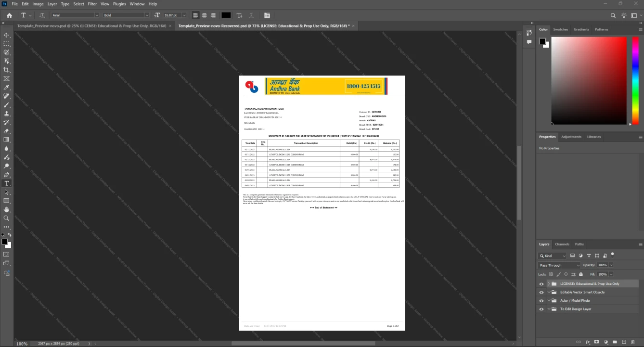Create a new layer

624,342
